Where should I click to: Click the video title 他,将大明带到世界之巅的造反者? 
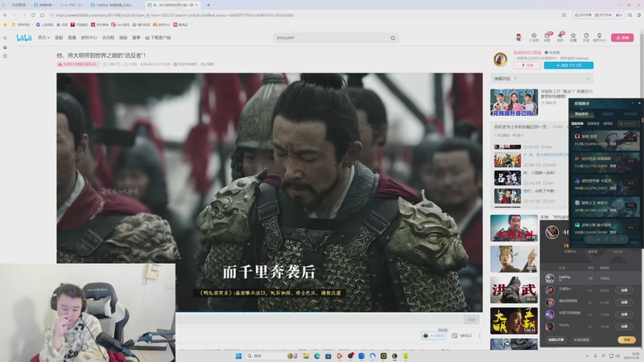101,55
